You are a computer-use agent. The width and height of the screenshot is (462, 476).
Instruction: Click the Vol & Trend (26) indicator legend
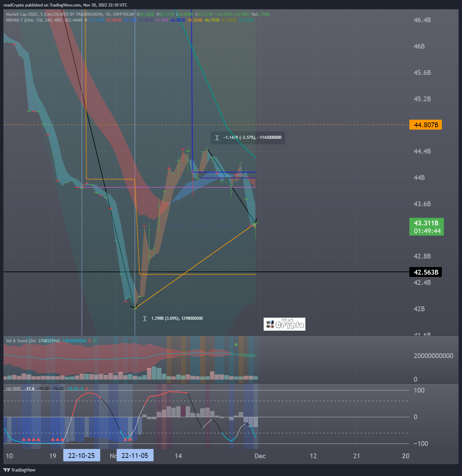(x=21, y=341)
